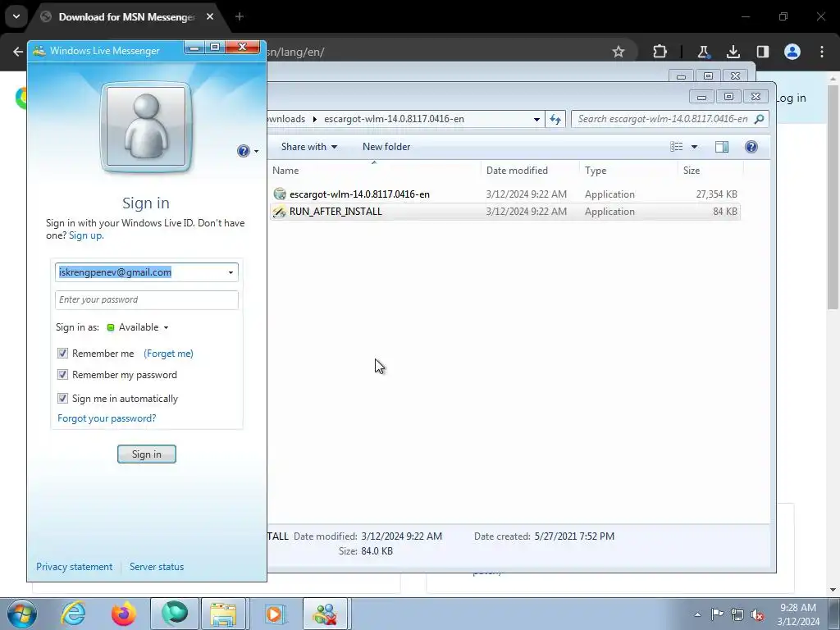Screen dimensions: 840x630
Task: Open Windows Explorer taskbar icon
Action: (223, 614)
